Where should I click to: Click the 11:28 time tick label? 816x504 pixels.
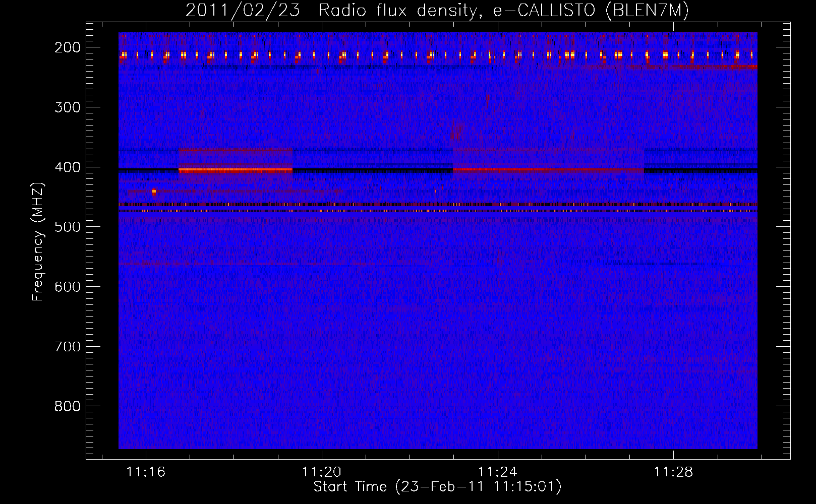(x=674, y=472)
